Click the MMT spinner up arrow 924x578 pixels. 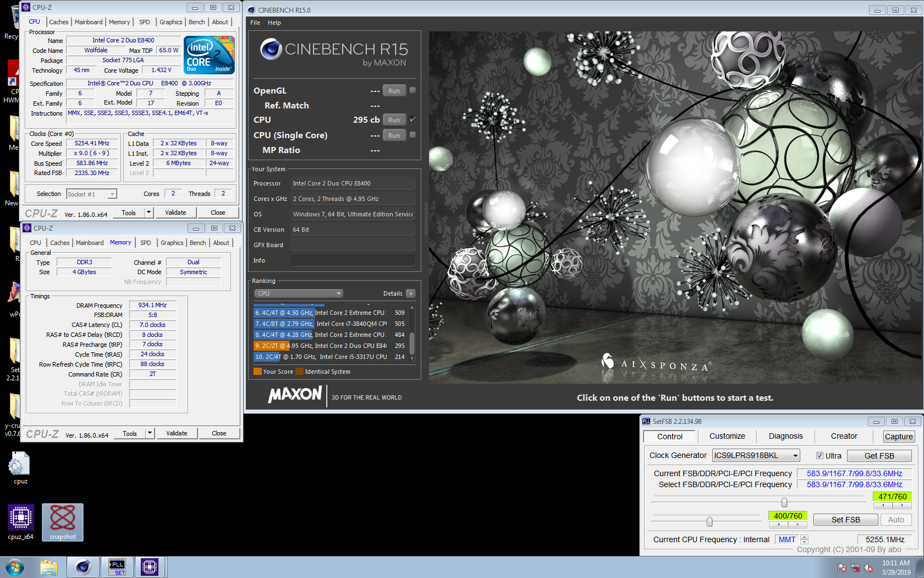coord(805,537)
